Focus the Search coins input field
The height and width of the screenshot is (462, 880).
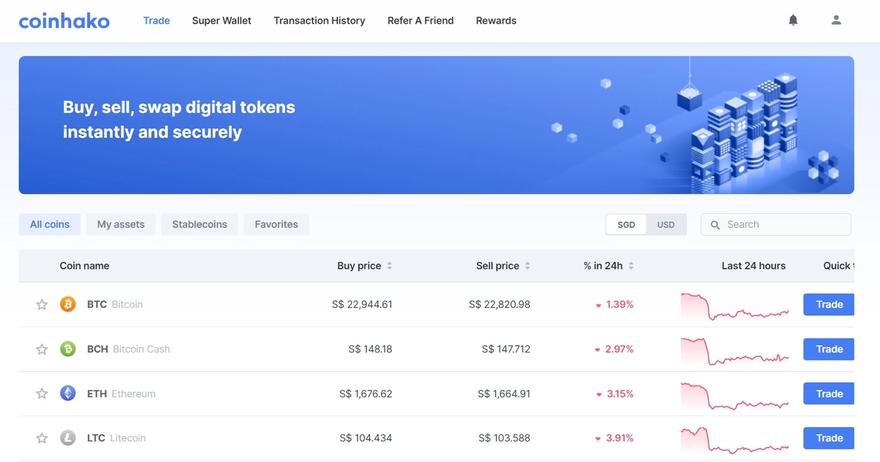(776, 225)
